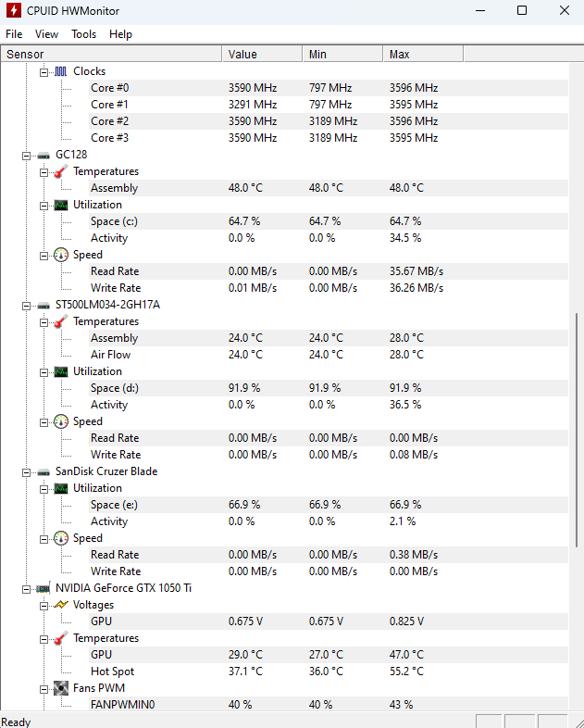Image resolution: width=584 pixels, height=728 pixels.
Task: Click the NVIDIA GeForce graphics card icon
Action: tap(43, 589)
